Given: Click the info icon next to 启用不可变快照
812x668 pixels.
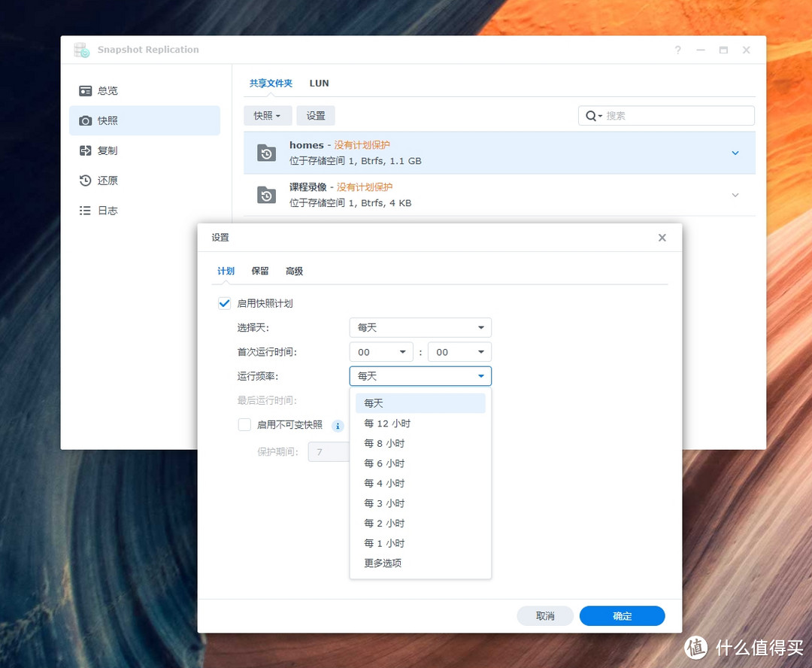Looking at the screenshot, I should point(338,425).
